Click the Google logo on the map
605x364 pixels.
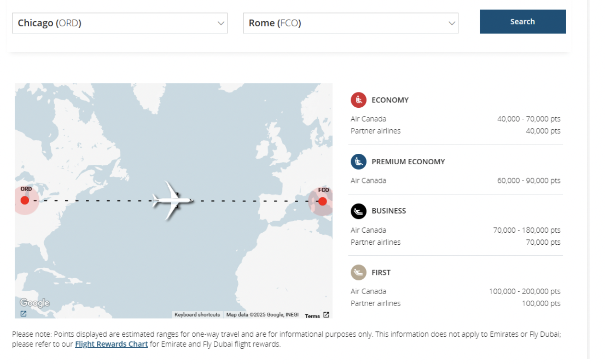coord(35,303)
